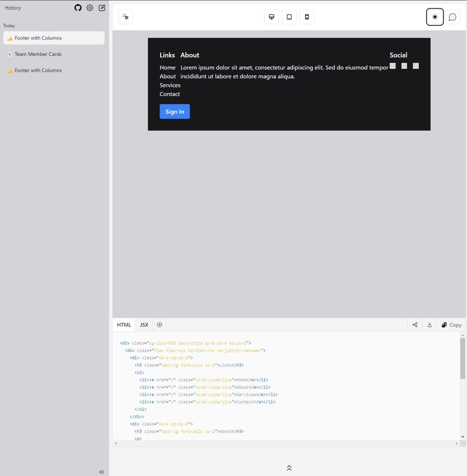Download the code with the download icon
The width and height of the screenshot is (467, 476).
coord(429,324)
